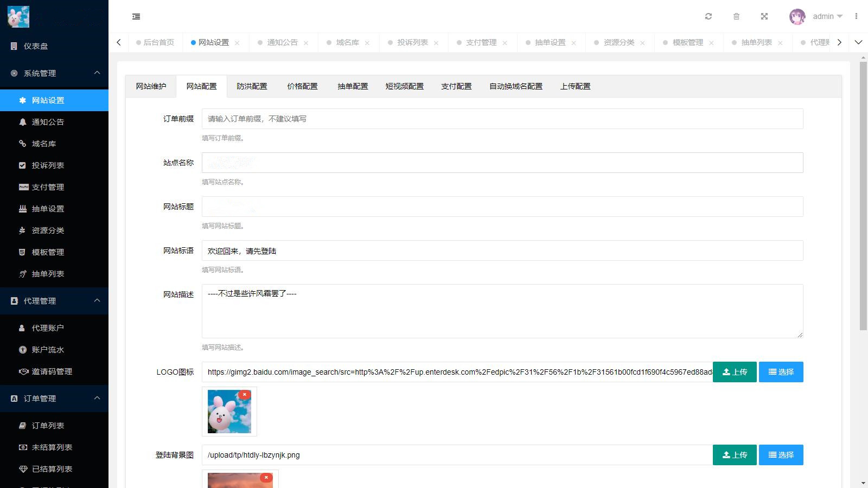Open the 支付配置 settings tab
868x488 pixels.
(456, 86)
